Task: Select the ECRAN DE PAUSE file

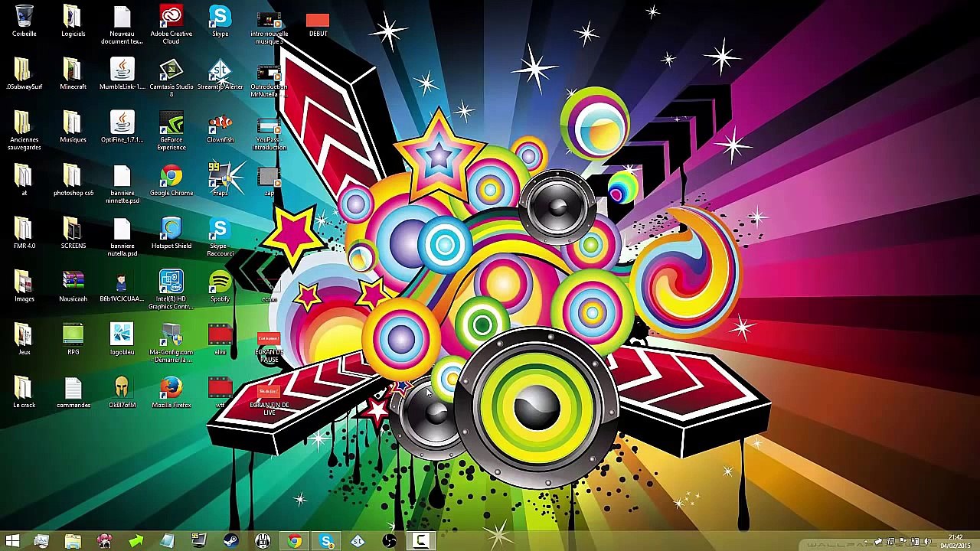Action: [269, 347]
